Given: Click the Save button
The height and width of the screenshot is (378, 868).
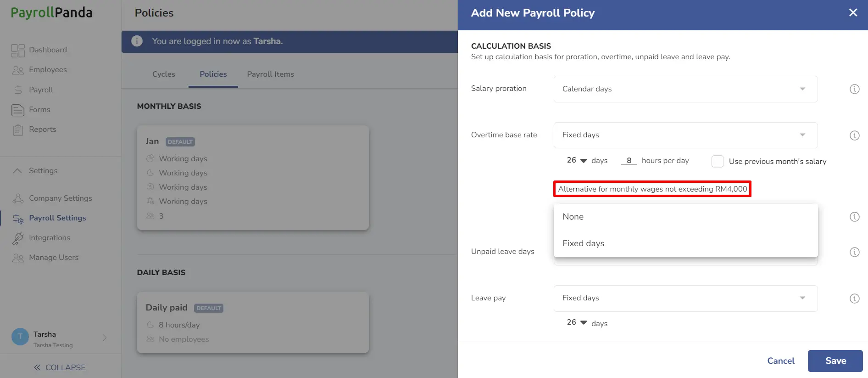Looking at the screenshot, I should coord(835,361).
